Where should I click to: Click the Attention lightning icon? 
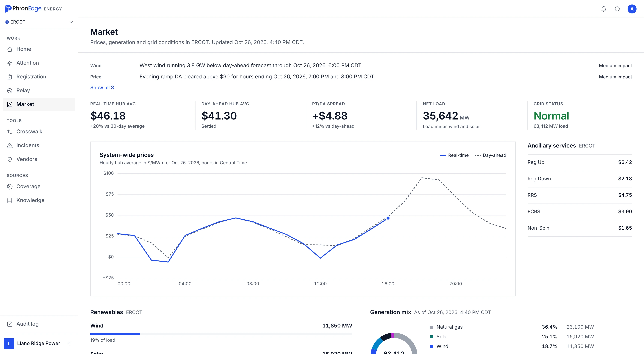point(10,63)
